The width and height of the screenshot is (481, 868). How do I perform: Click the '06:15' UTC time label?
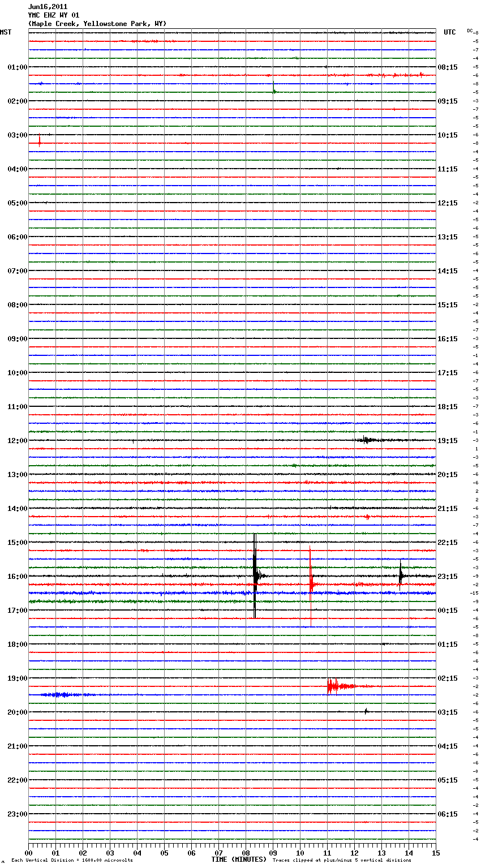point(448,814)
